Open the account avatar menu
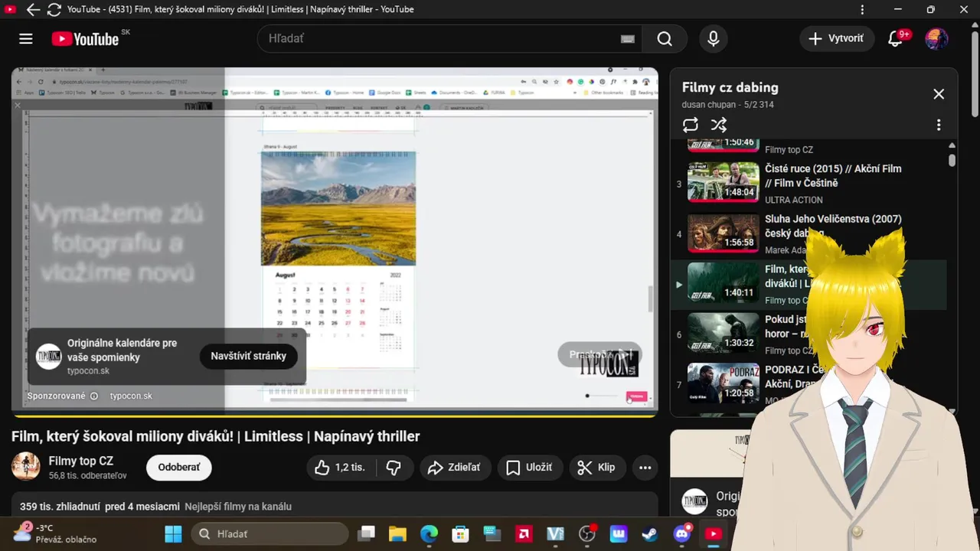 [x=936, y=39]
